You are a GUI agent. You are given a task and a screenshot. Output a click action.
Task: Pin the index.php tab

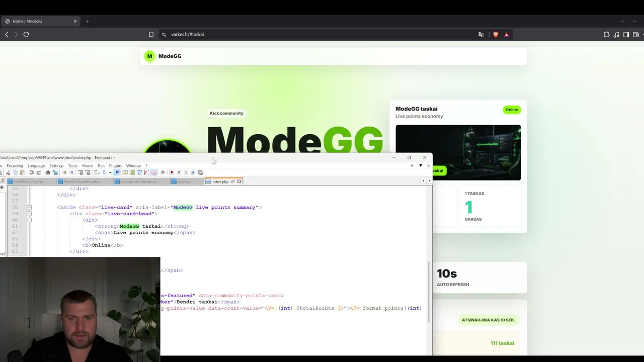point(232,182)
